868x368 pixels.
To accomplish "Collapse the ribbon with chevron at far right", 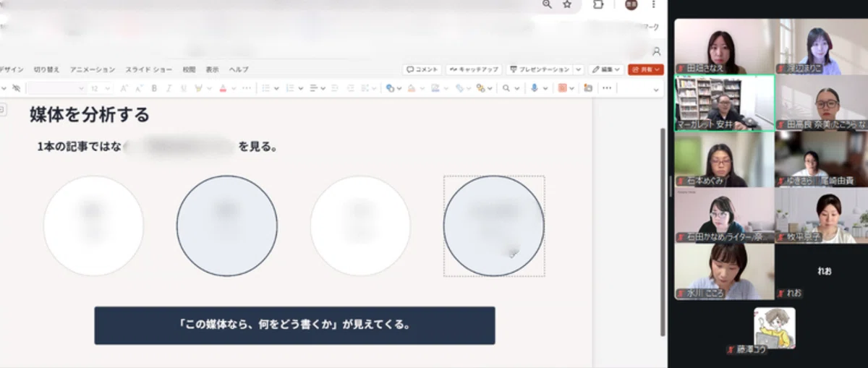I will point(656,90).
